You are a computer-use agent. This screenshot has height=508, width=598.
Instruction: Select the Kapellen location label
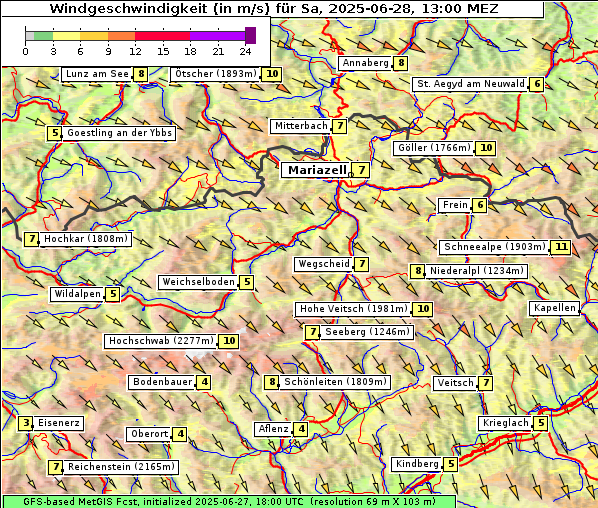point(554,308)
